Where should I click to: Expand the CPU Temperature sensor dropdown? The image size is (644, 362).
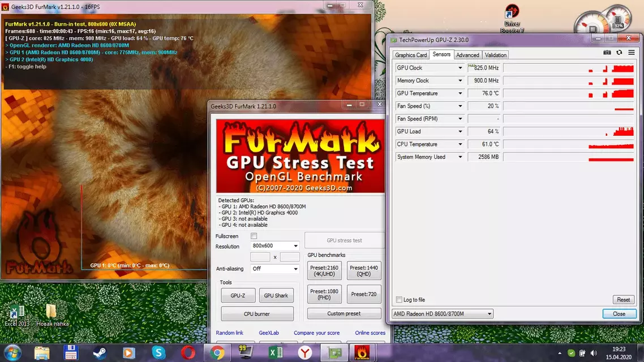click(460, 144)
